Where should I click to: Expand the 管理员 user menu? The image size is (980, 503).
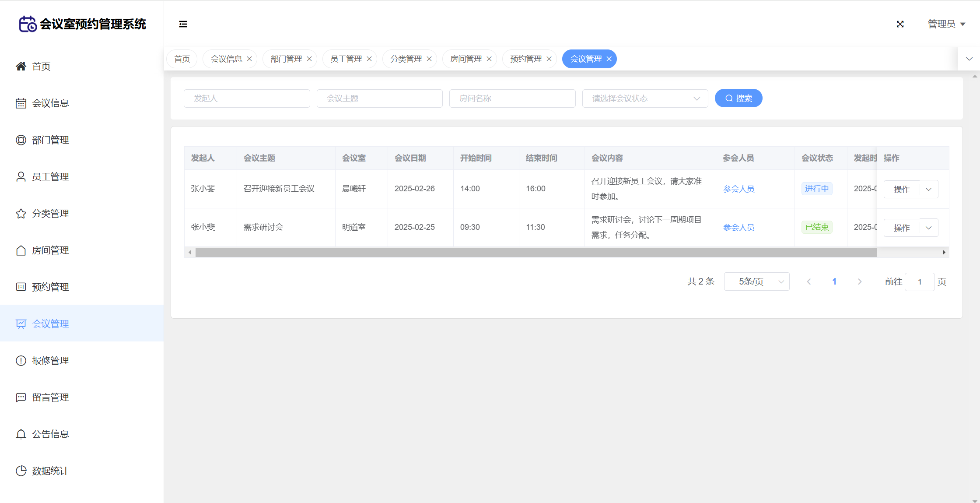[x=946, y=24]
